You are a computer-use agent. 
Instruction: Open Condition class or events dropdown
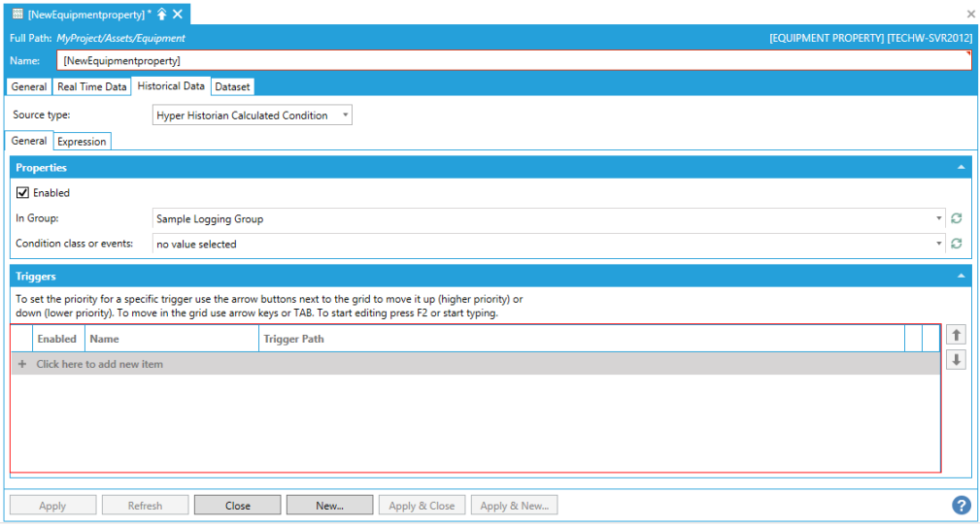[x=939, y=245]
